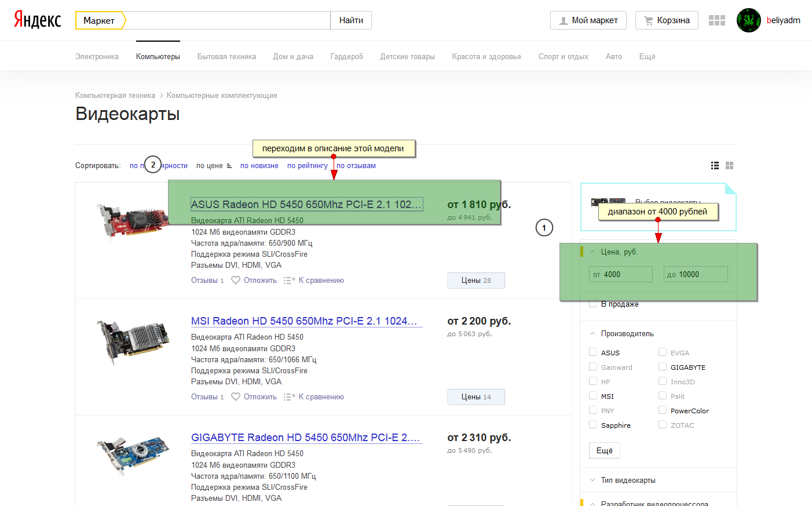The width and height of the screenshot is (812, 506).
Task: Click compare icon for MSI Radeon HD 5450
Action: pos(290,397)
